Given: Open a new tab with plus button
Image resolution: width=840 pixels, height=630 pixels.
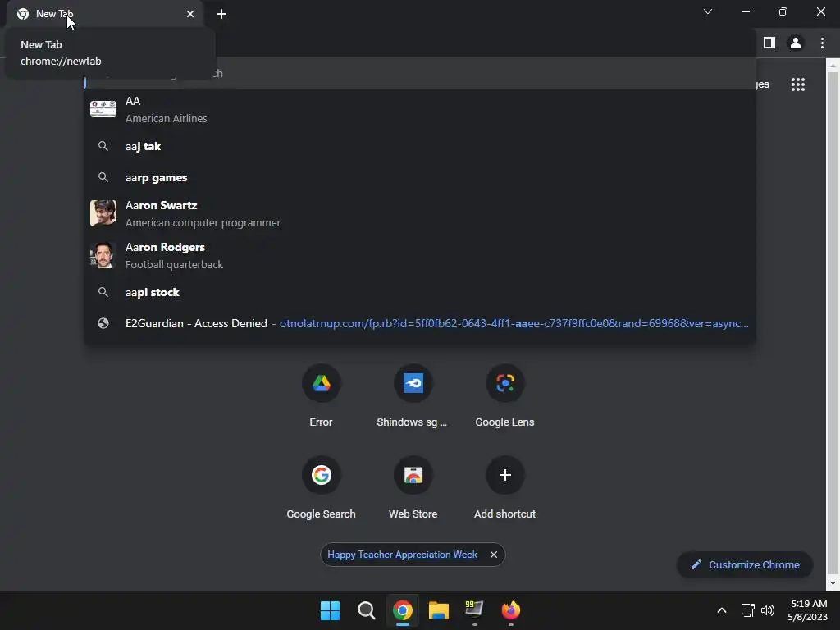Looking at the screenshot, I should [221, 14].
